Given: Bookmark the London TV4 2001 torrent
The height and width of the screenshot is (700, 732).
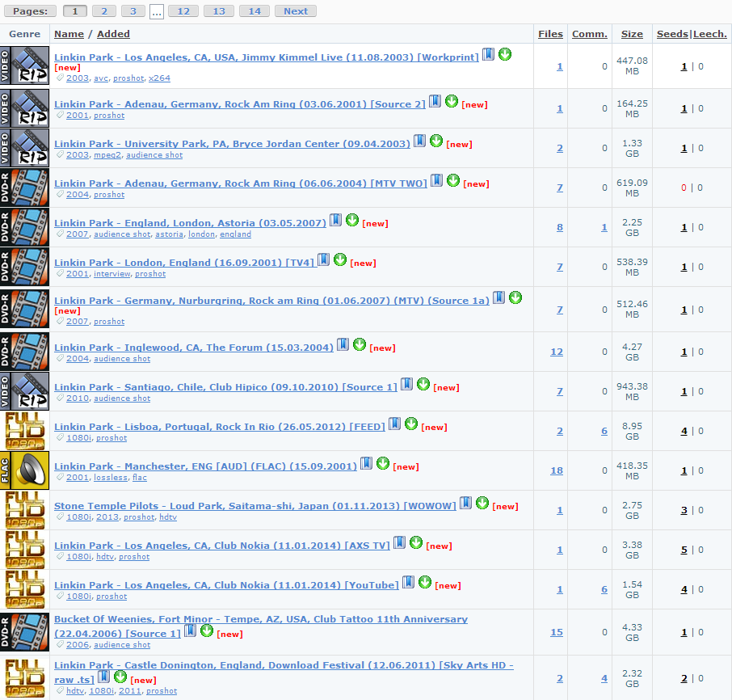Looking at the screenshot, I should (323, 260).
